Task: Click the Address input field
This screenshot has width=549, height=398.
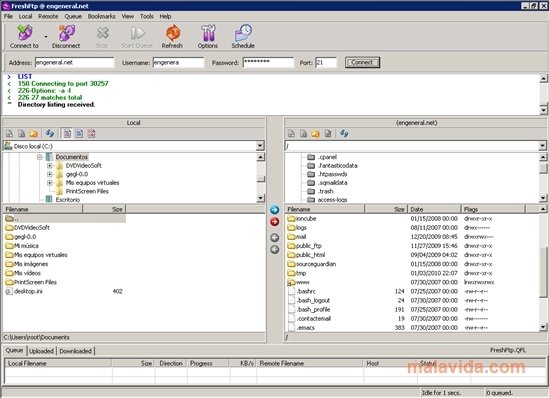Action: [74, 63]
